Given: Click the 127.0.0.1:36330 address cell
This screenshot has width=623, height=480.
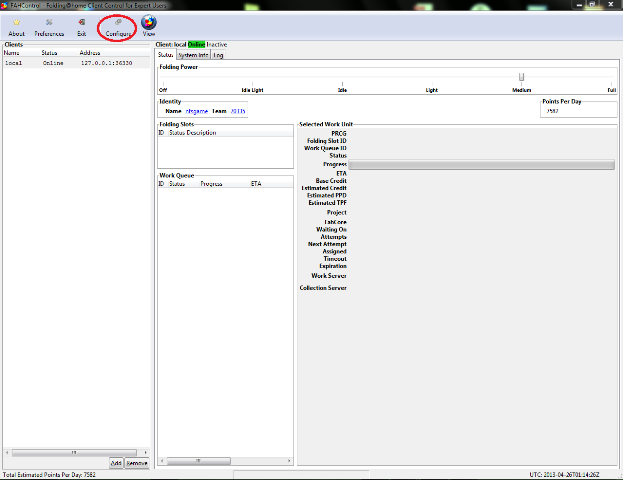Looking at the screenshot, I should click(x=106, y=63).
